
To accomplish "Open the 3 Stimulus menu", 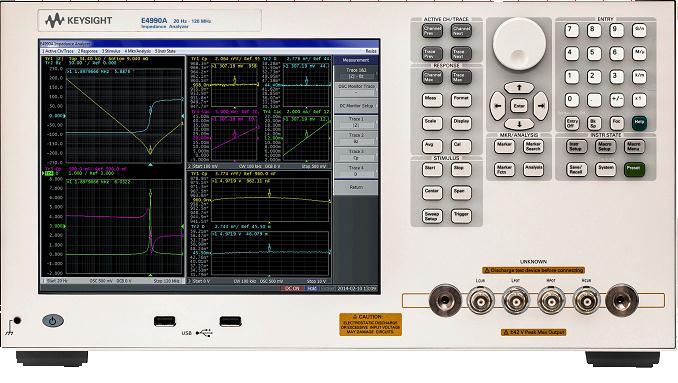I will (111, 51).
